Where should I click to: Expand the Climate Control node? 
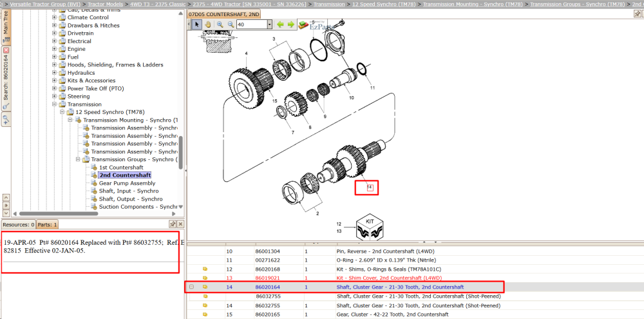coord(54,17)
